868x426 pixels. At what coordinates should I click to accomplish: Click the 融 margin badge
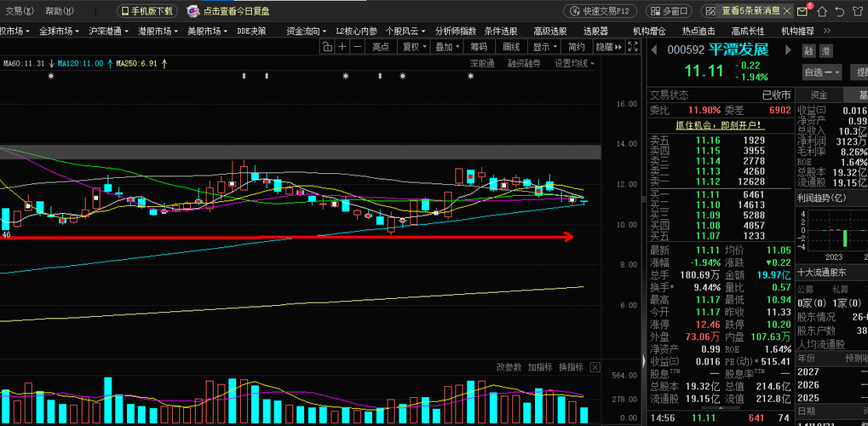pos(809,51)
